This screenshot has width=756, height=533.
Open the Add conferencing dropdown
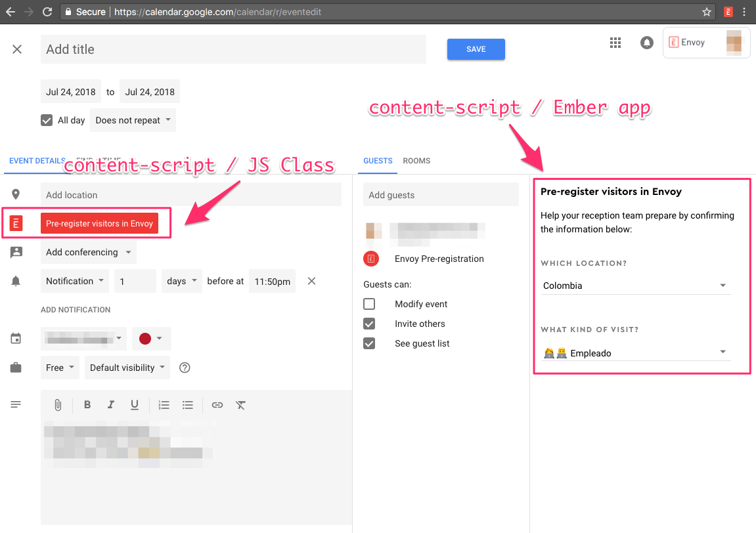(x=88, y=252)
